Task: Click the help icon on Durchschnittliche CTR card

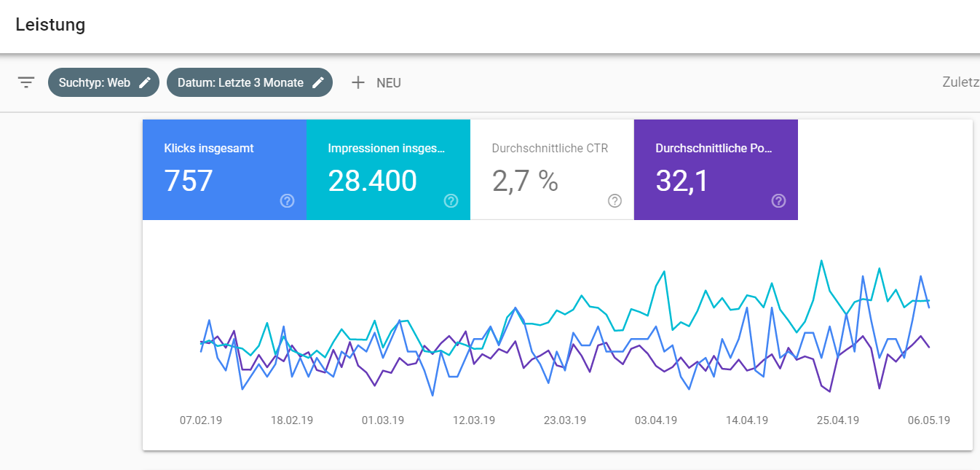Action: coord(615,201)
